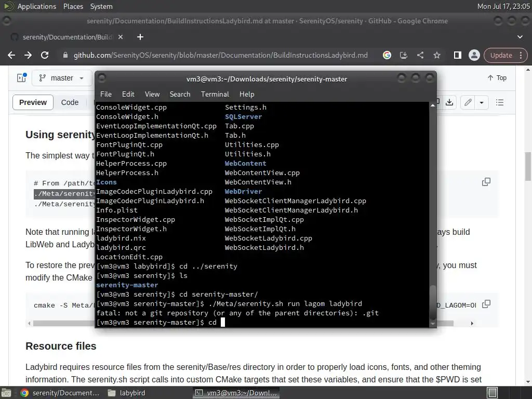This screenshot has width=532, height=399.
Task: Bookmark this page with star icon
Action: [x=436, y=55]
